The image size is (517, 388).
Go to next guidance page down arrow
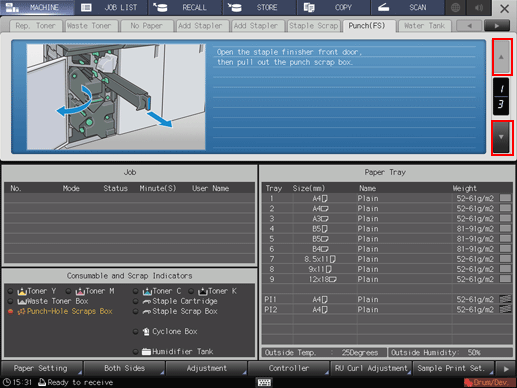(x=501, y=137)
